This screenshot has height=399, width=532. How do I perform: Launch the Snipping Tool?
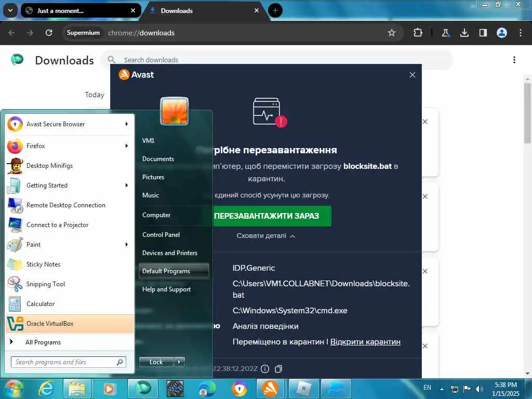click(x=70, y=284)
